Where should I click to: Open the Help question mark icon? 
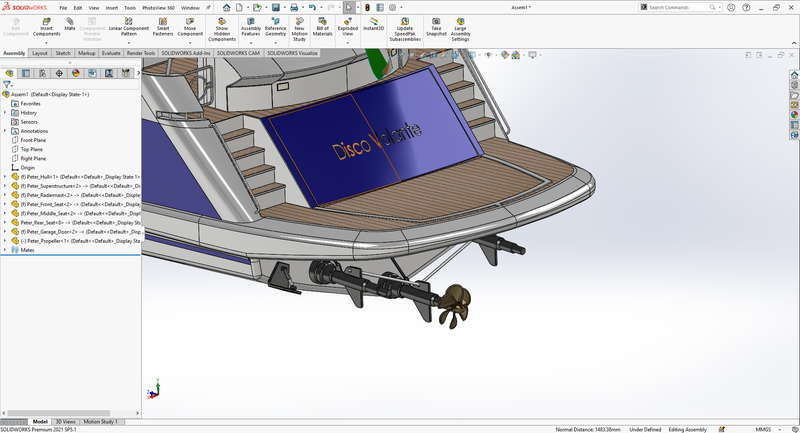(746, 8)
